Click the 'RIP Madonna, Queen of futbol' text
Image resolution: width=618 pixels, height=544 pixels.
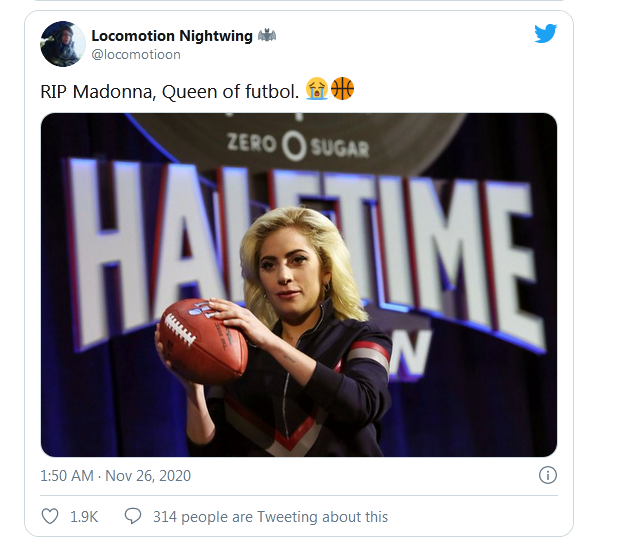click(170, 90)
